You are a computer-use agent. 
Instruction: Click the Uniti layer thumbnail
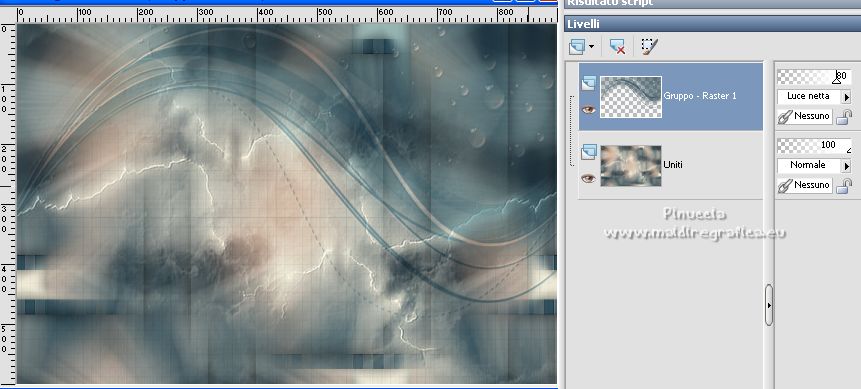(631, 166)
